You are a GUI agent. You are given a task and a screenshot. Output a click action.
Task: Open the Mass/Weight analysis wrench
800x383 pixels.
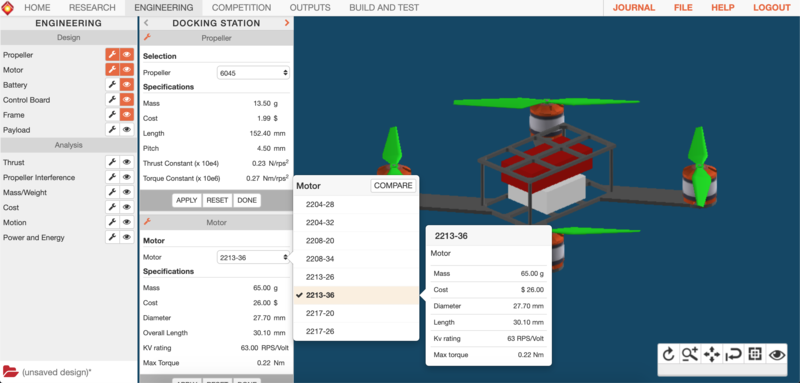112,192
